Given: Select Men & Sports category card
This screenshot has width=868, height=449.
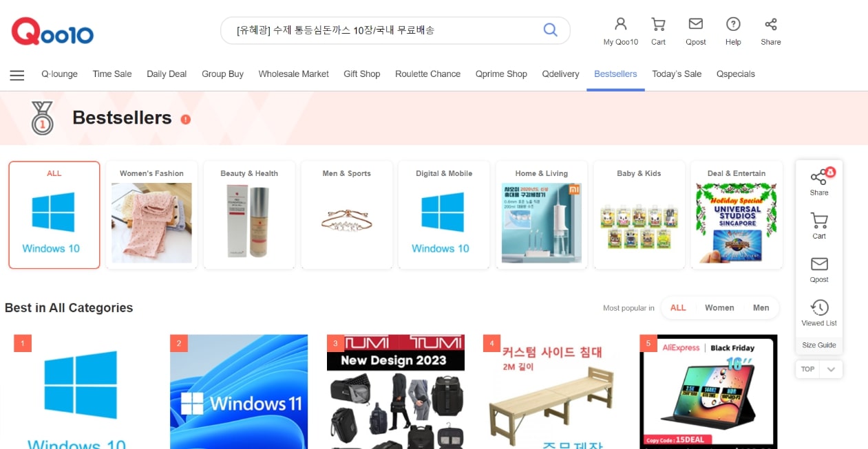Looking at the screenshot, I should [x=347, y=215].
